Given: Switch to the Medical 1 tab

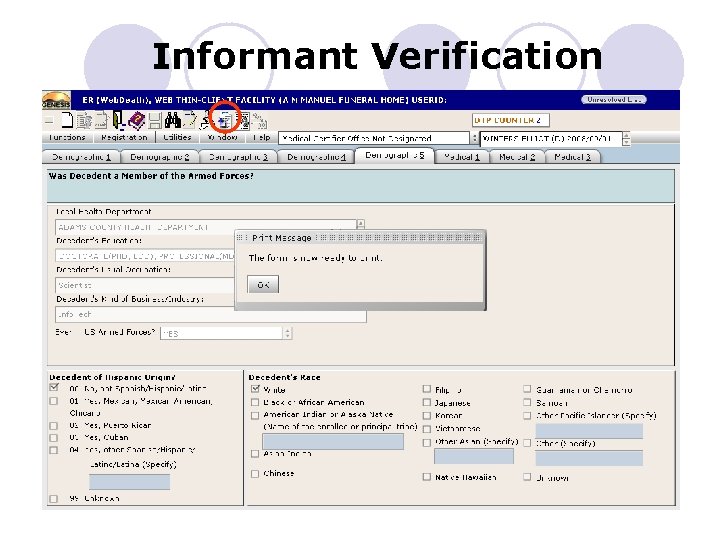Looking at the screenshot, I should 461,157.
